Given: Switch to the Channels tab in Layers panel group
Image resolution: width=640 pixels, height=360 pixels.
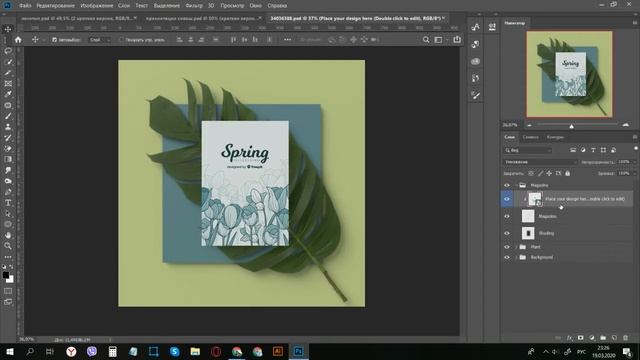Looking at the screenshot, I should pos(531,137).
